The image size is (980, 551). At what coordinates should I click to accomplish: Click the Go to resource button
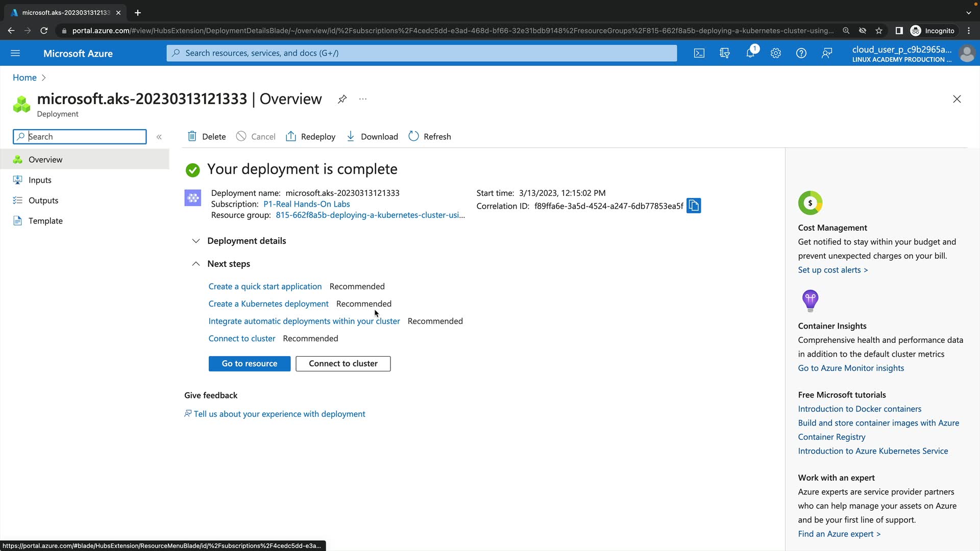249,364
